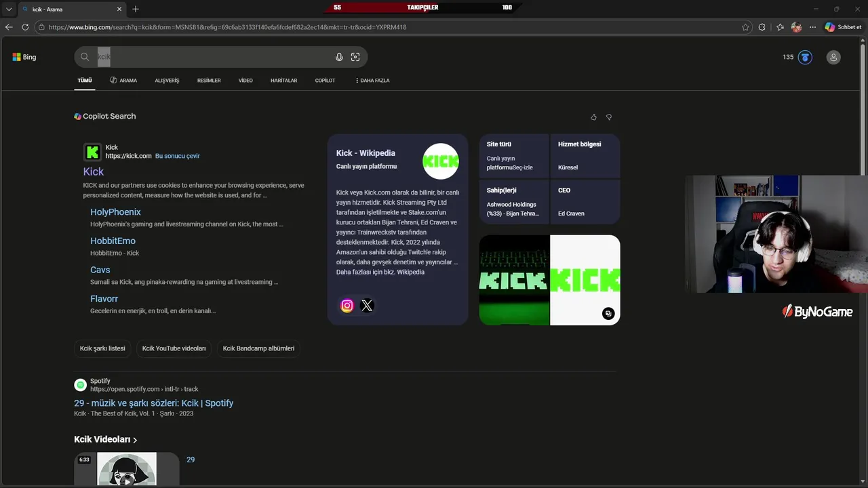Open Copilot "Sohbet et" button

843,27
